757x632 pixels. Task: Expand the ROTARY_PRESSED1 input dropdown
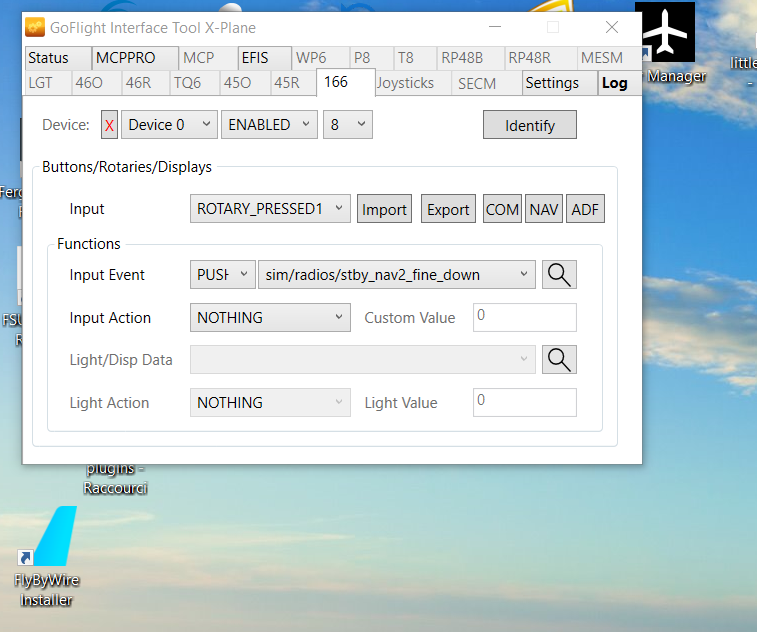click(270, 209)
